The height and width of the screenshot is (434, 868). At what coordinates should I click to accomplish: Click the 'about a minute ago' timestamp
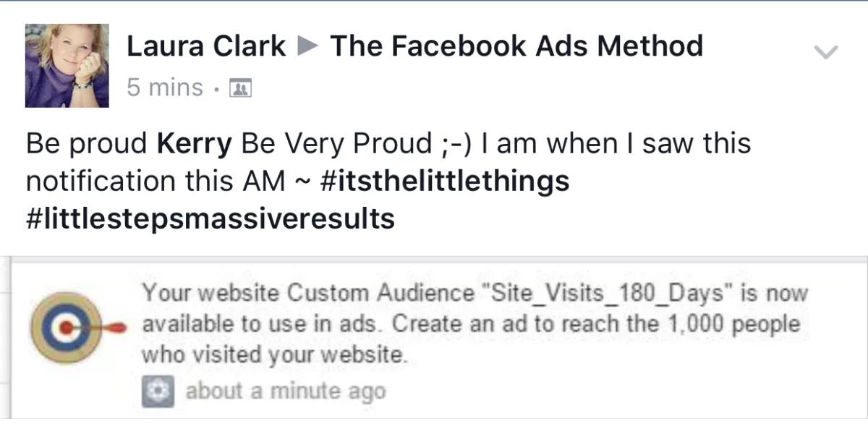pyautogui.click(x=286, y=391)
